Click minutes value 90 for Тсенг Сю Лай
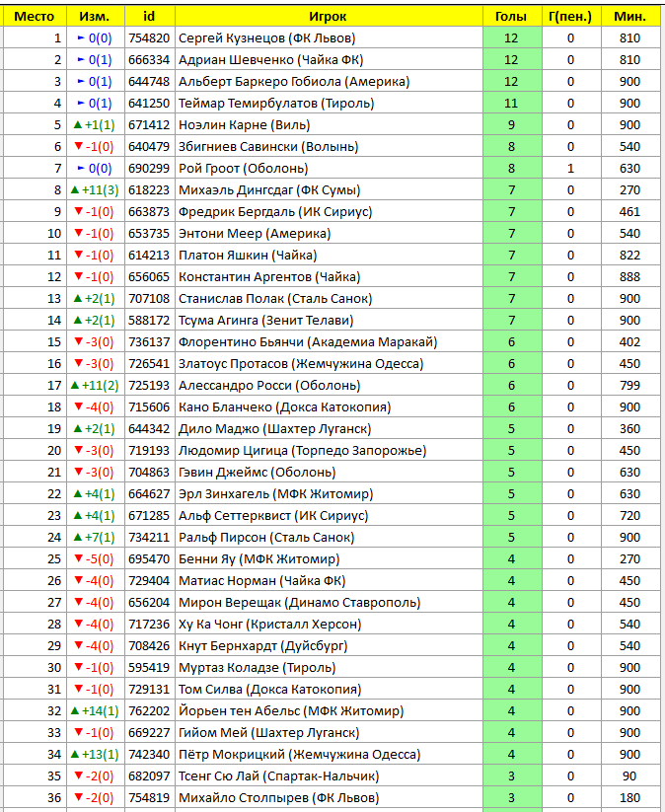This screenshot has width=665, height=812. point(630,776)
